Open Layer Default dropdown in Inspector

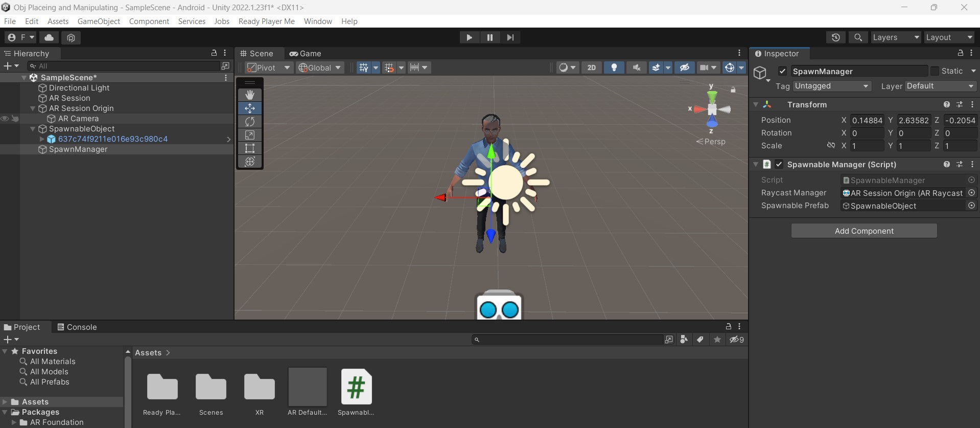(940, 86)
